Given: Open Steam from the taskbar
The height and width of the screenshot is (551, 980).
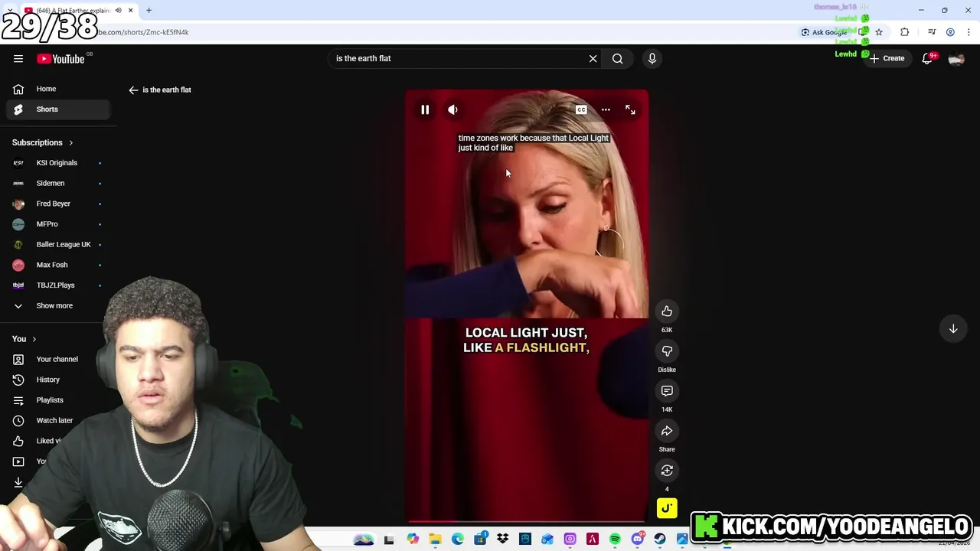Looking at the screenshot, I should [660, 540].
